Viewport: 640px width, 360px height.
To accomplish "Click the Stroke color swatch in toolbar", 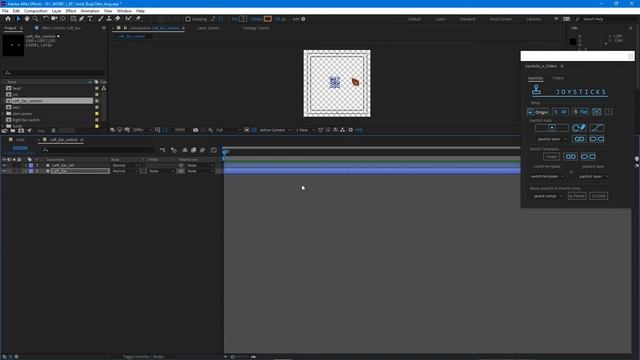I will point(267,19).
